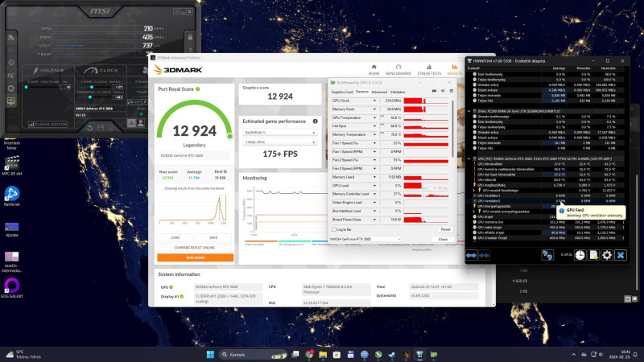Open the Memory Clock sensor dropdown
644x362 pixels.
374,109
